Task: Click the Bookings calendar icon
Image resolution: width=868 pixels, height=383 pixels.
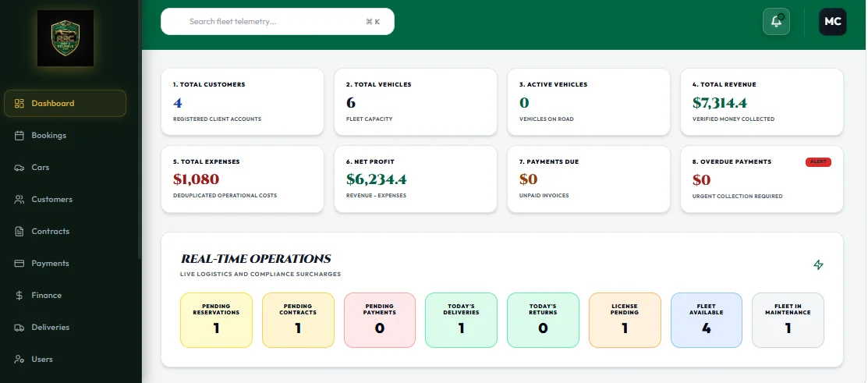Action: (19, 136)
